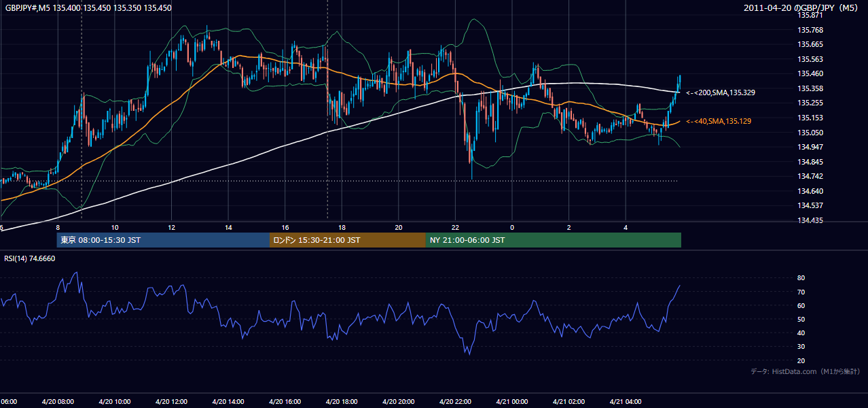Click hour tick 22 under the price chart
The image size is (868, 408).
coord(455,227)
